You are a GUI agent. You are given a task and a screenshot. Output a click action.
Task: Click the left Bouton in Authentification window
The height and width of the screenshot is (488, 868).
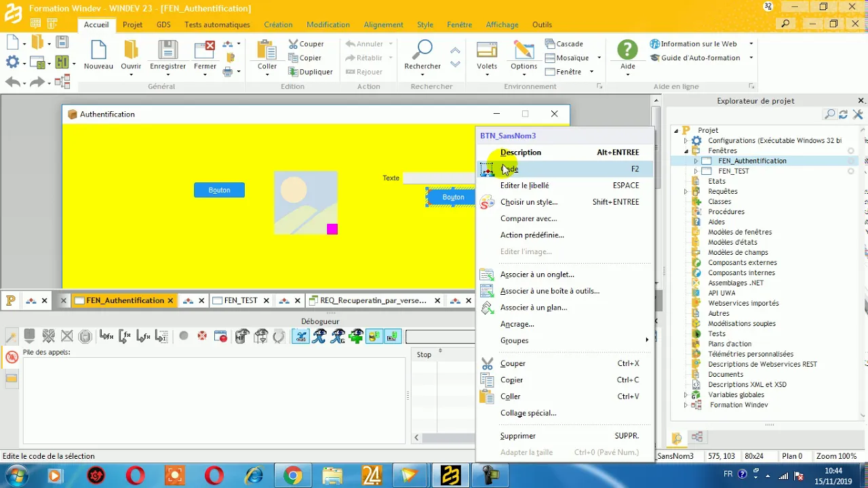tap(219, 190)
